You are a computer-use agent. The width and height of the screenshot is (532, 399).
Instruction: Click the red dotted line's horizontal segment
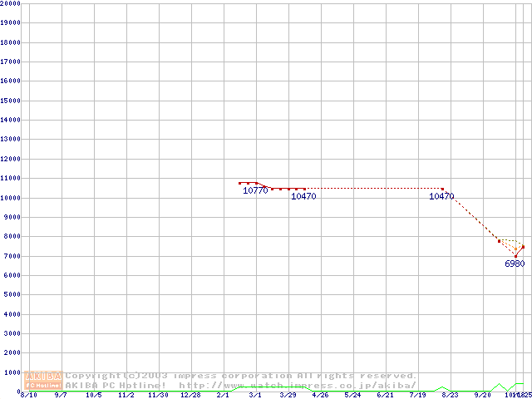[x=374, y=189]
